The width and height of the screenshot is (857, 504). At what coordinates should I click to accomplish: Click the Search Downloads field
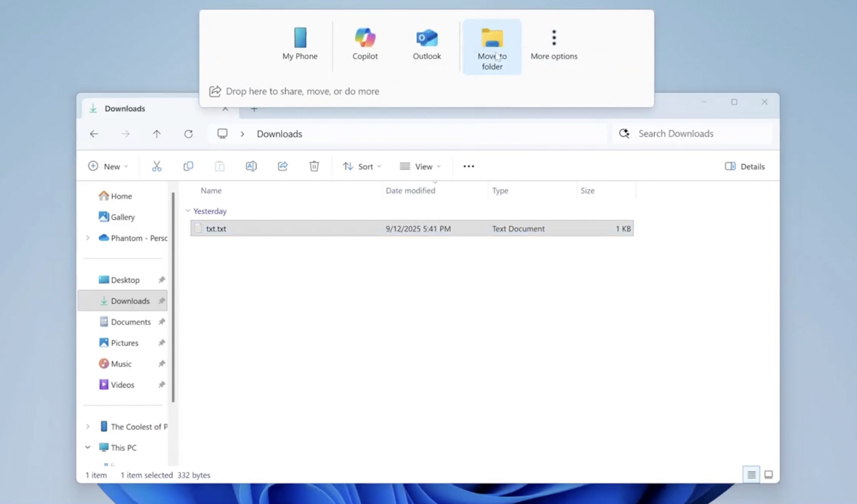[x=692, y=133]
